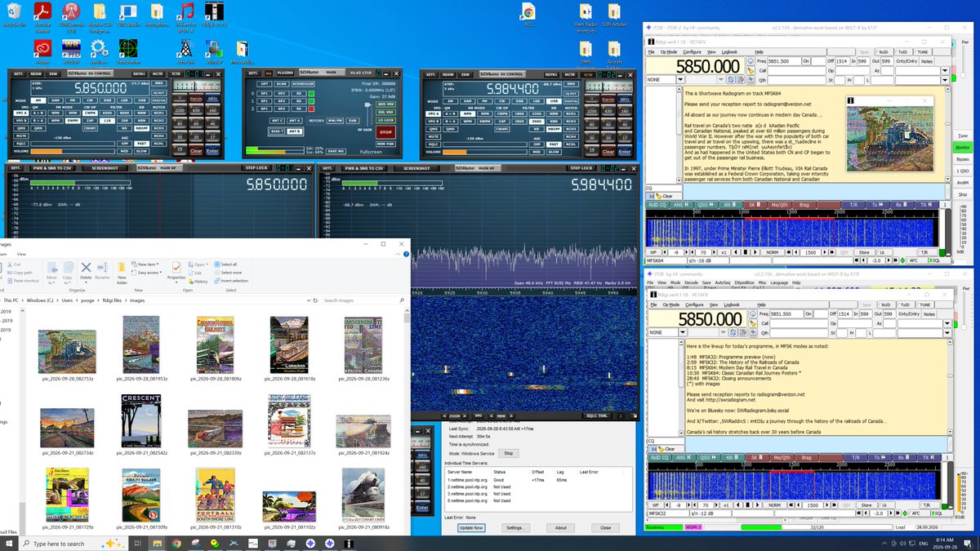Launch Acrobat Reader from the desktop
Screen dimensions: 980x551
(x=42, y=15)
